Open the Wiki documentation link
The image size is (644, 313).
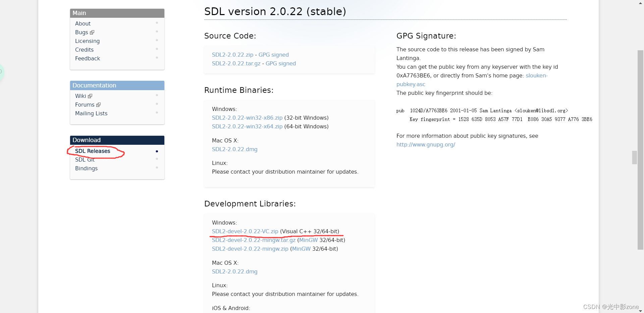pos(80,96)
